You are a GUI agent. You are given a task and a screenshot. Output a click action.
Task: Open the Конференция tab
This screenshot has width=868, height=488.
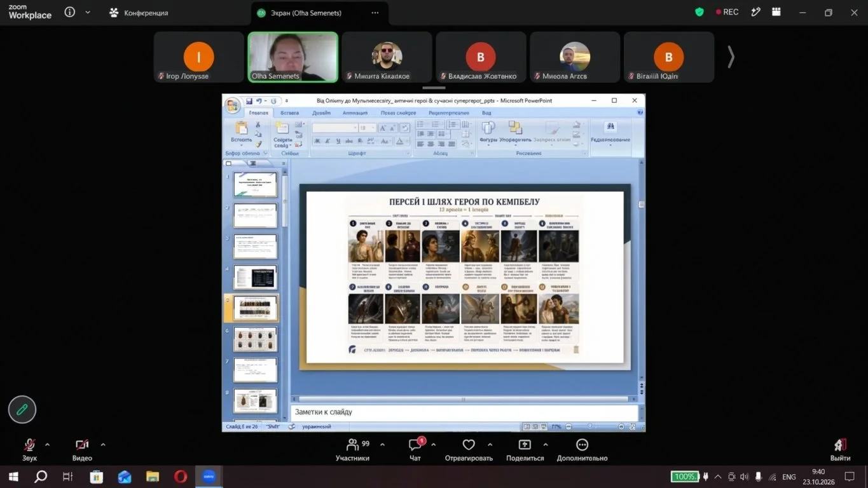(139, 13)
